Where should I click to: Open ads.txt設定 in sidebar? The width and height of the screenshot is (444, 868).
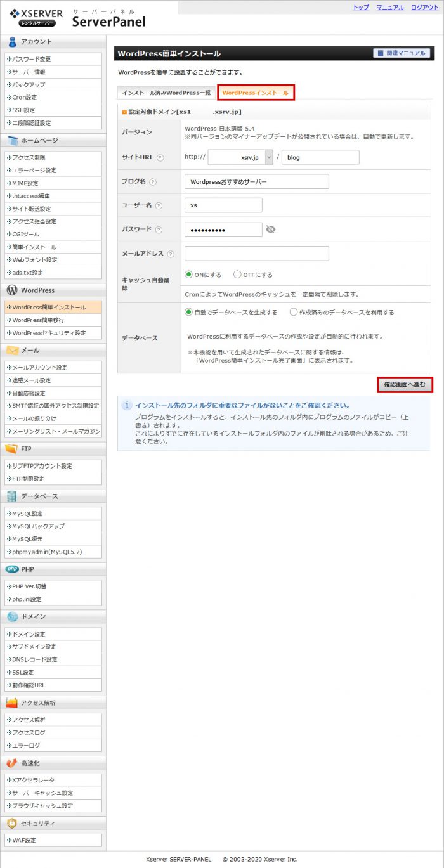(x=53, y=272)
